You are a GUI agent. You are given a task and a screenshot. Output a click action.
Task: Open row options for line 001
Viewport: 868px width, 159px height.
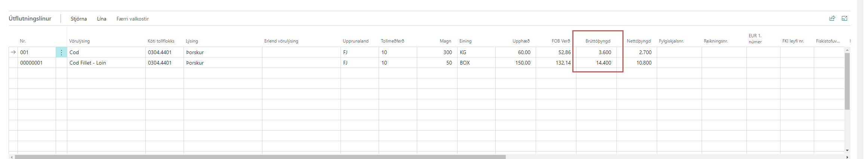click(61, 53)
